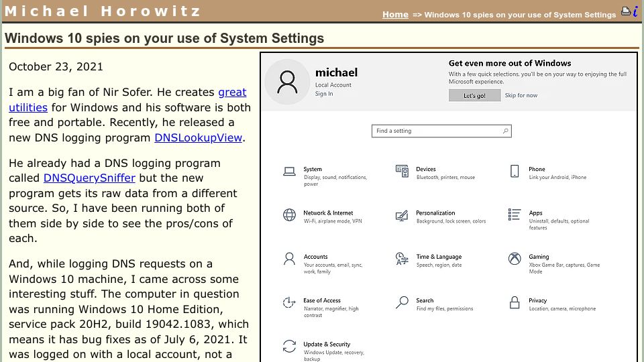Image resolution: width=644 pixels, height=362 pixels.
Task: Click the 'Ease of Access' label
Action: (x=321, y=300)
